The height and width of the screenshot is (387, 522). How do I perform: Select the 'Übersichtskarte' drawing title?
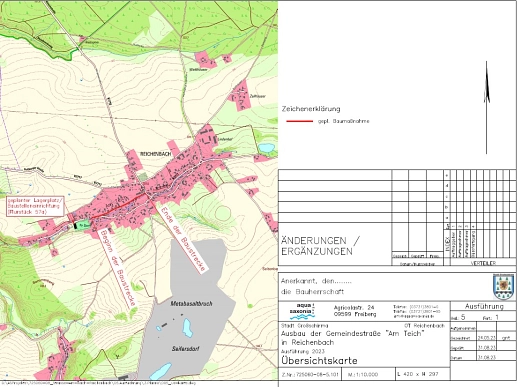pyautogui.click(x=319, y=360)
